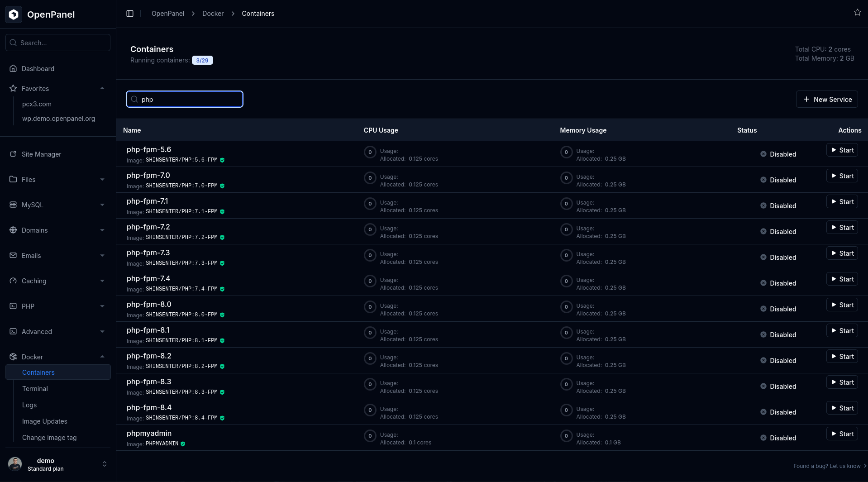Click the magnifier icon in containers filter
This screenshot has height=482, width=868.
coord(134,99)
